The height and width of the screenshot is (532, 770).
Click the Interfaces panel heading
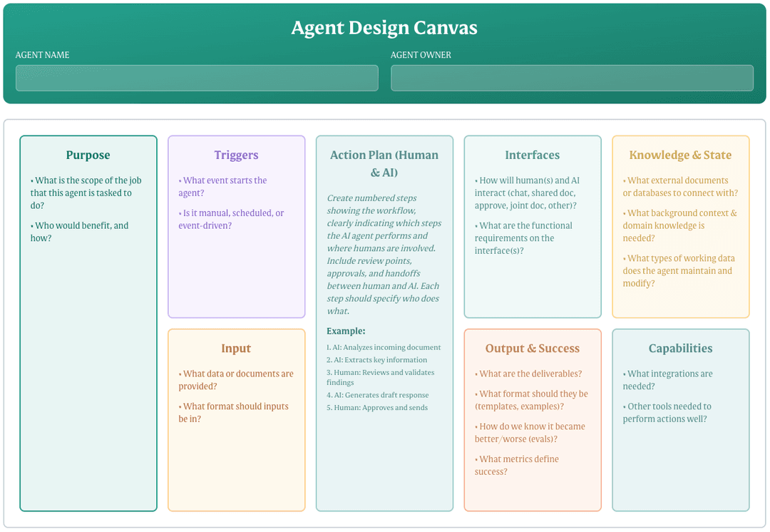(x=532, y=155)
